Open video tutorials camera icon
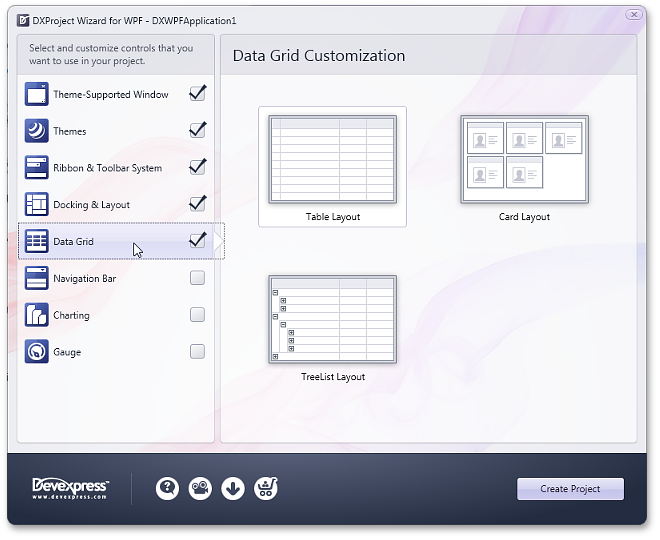The image size is (660, 540). [200, 489]
